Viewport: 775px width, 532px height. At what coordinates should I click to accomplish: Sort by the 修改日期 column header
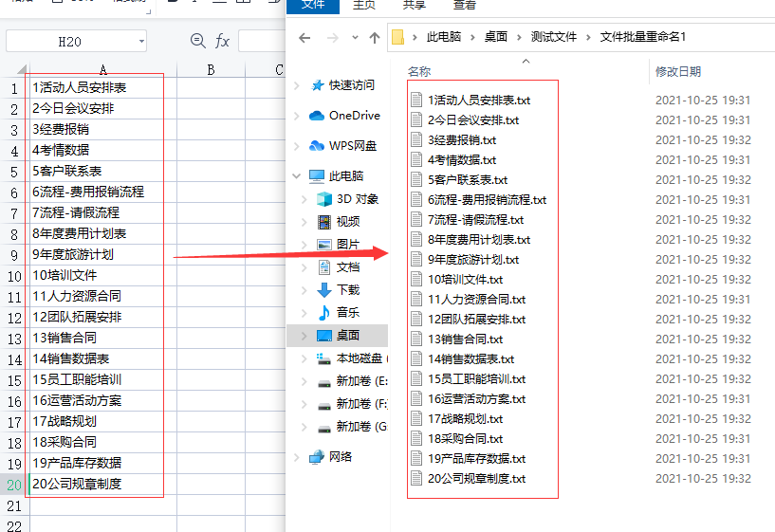coord(678,72)
